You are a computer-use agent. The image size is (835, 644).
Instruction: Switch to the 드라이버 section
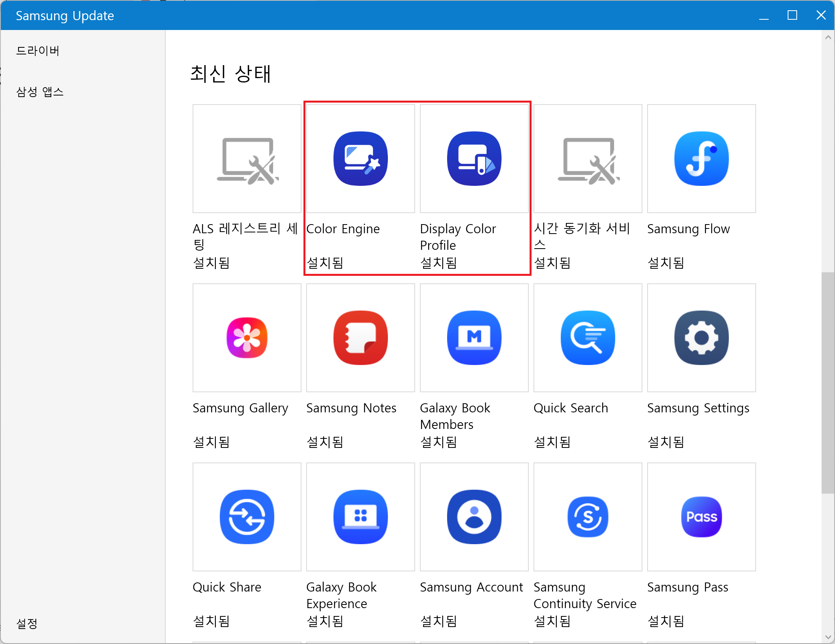point(38,51)
